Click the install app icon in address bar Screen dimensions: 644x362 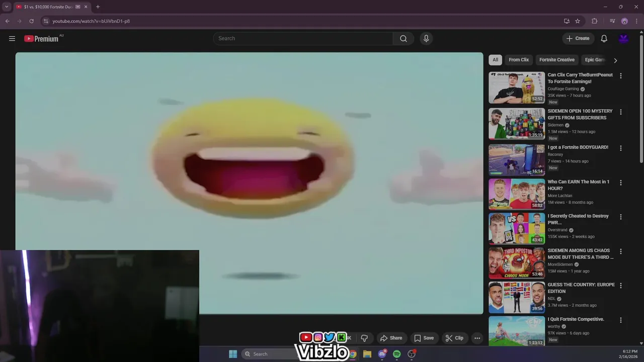pos(567,21)
